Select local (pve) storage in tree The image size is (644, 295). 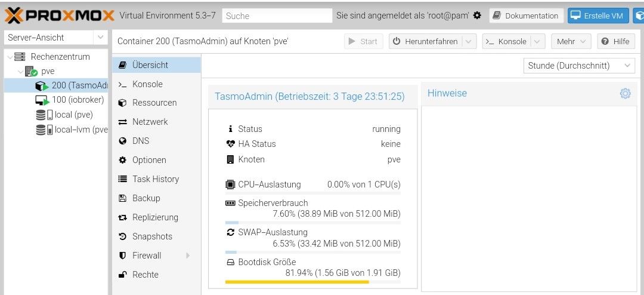[x=56, y=115]
